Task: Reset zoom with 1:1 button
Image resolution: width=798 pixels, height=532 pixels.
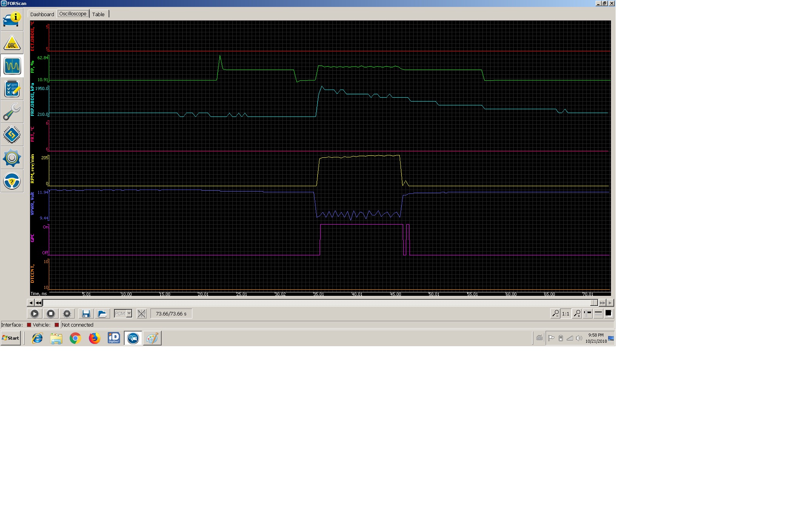Action: (566, 314)
